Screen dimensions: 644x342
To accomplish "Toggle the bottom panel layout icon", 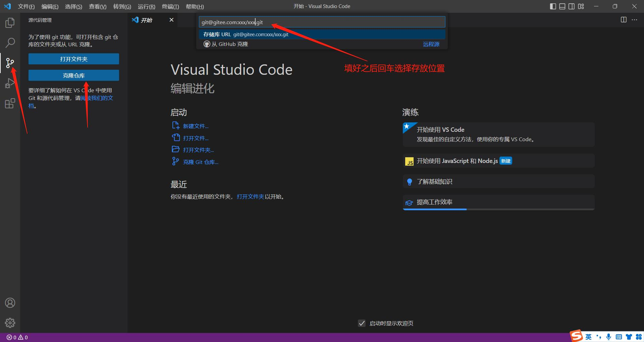I will pyautogui.click(x=562, y=6).
